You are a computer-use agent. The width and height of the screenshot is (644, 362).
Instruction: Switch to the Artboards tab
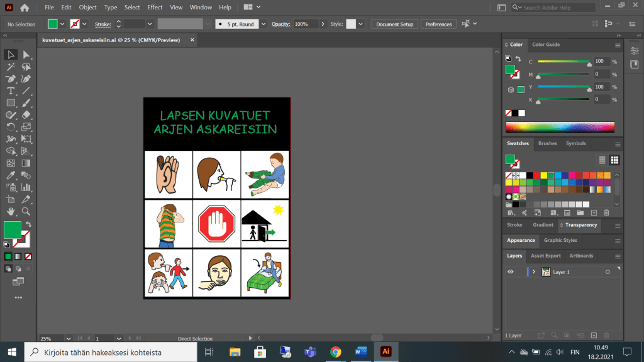580,256
